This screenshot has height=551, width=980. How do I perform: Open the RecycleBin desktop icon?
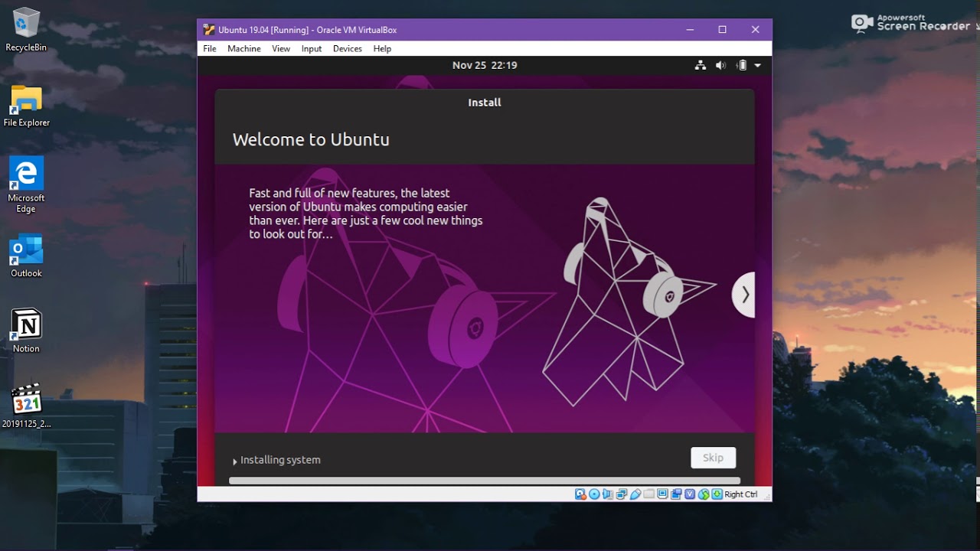pyautogui.click(x=26, y=29)
